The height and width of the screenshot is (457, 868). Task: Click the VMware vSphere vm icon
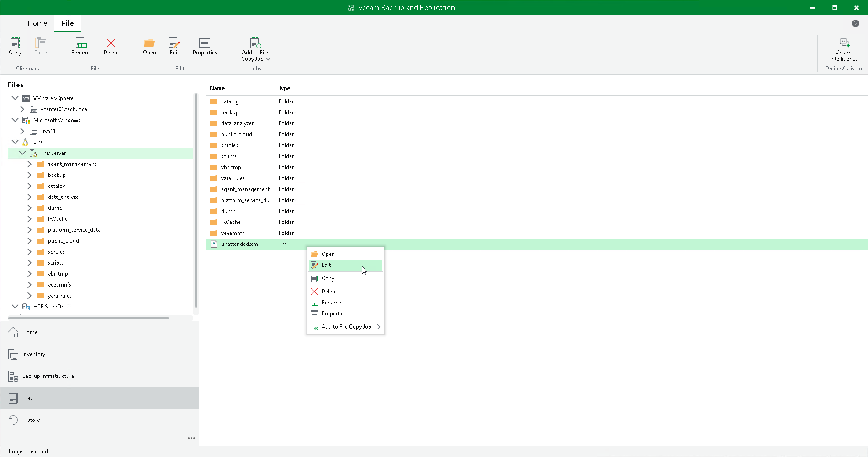coord(26,98)
